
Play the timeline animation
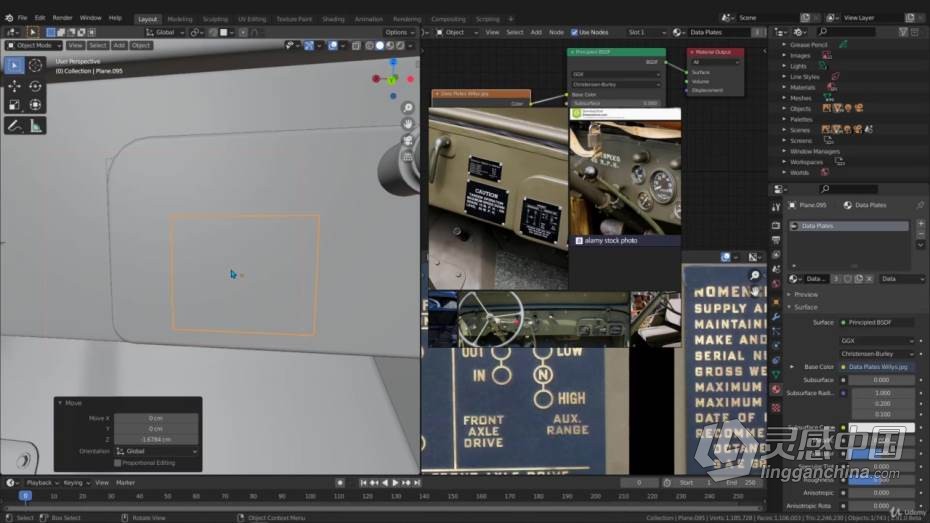click(x=395, y=483)
